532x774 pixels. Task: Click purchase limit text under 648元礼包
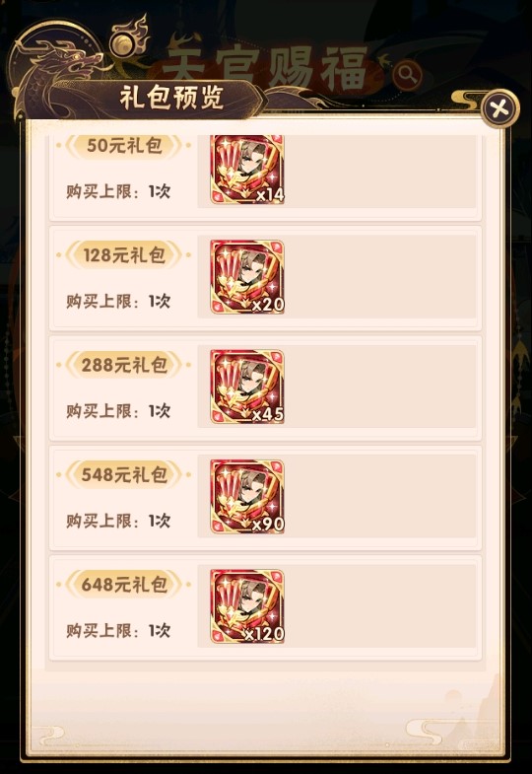point(118,630)
